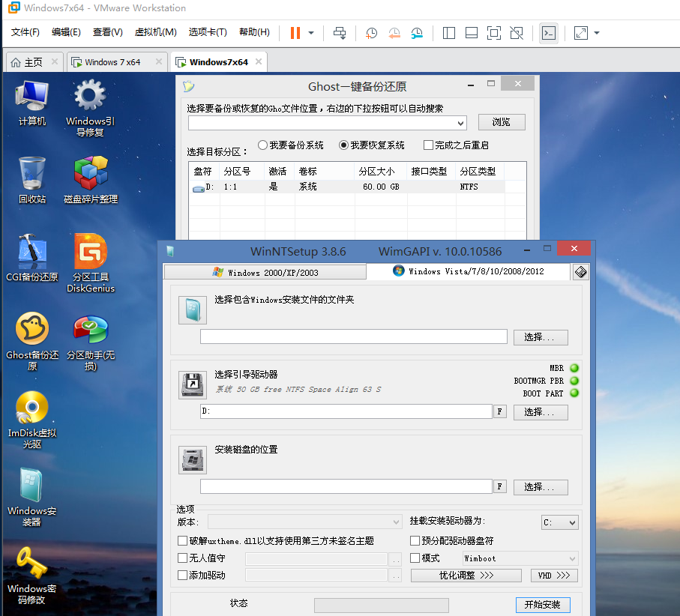
Task: Click VMware take snapshot toolbar icon
Action: click(x=371, y=33)
